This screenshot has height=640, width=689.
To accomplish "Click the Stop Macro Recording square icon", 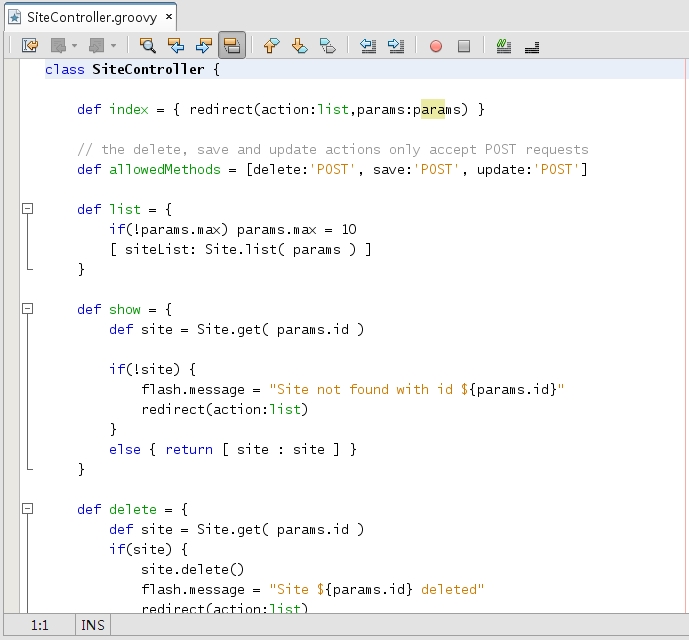I will pos(464,46).
